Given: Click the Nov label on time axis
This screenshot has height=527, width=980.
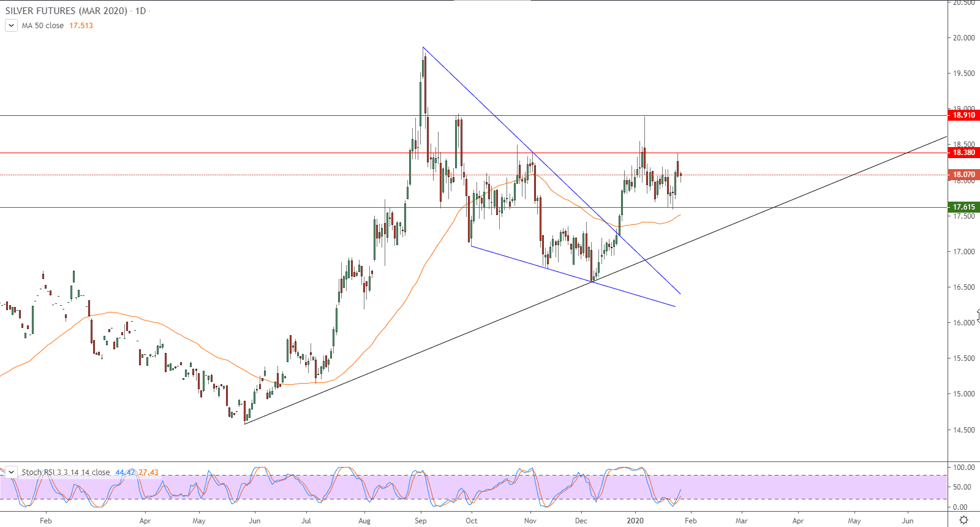Looking at the screenshot, I should 530,521.
